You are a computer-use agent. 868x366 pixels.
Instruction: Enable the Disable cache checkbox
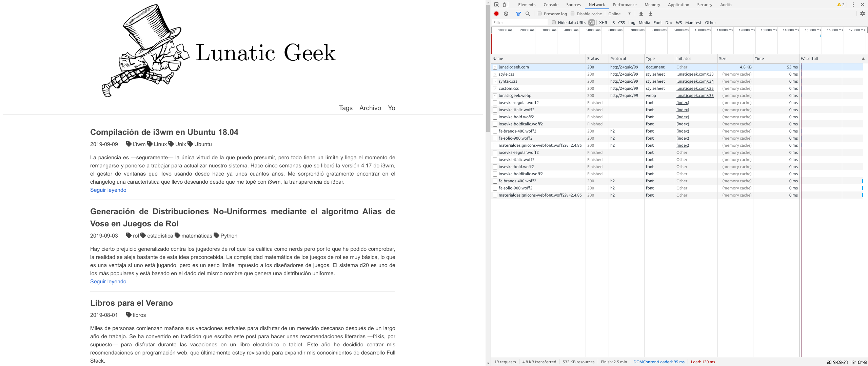pos(572,14)
